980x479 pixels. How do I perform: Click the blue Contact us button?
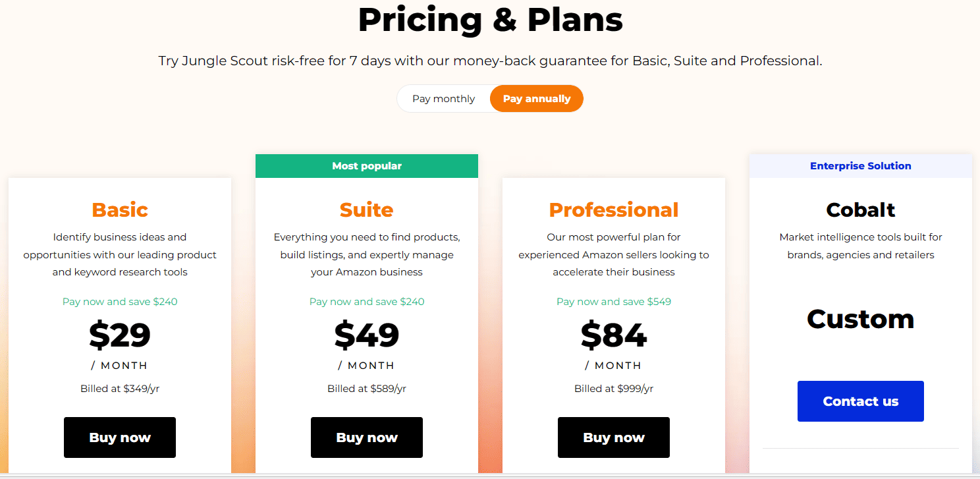coord(860,401)
